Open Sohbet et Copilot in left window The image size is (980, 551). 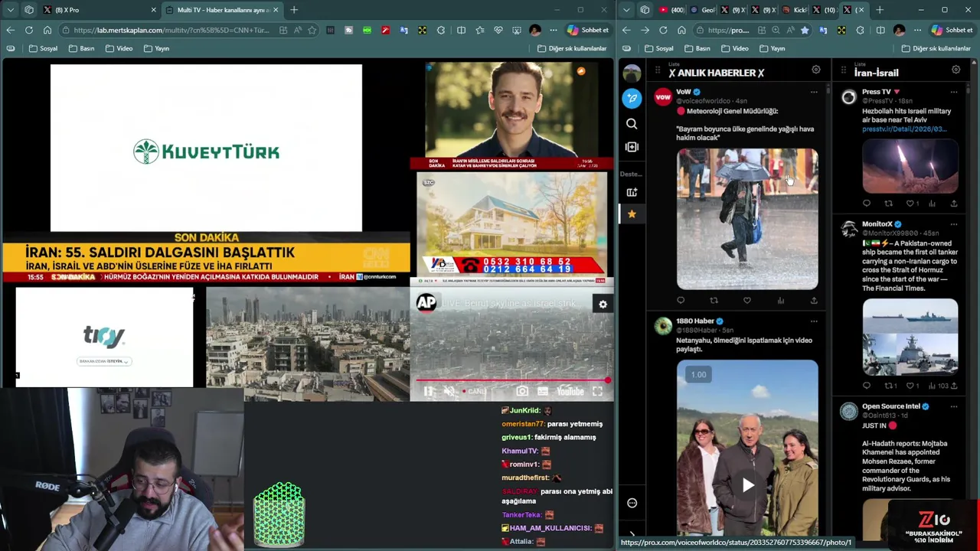(x=587, y=30)
